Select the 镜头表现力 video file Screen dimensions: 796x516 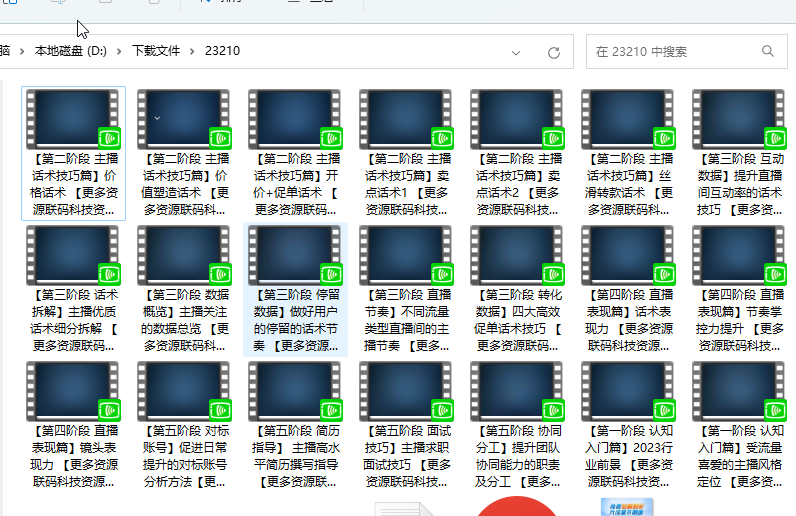tap(73, 426)
